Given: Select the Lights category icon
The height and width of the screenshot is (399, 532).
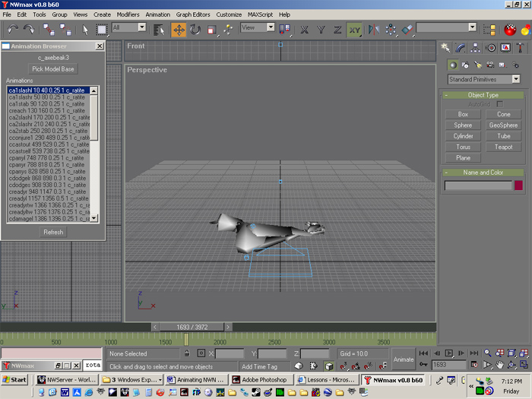Looking at the screenshot, I should click(x=477, y=65).
